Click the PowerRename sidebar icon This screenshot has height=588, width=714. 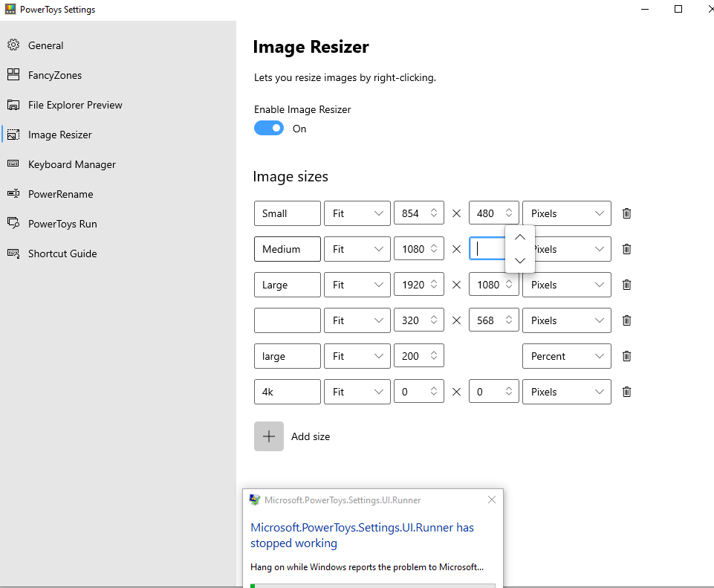13,194
